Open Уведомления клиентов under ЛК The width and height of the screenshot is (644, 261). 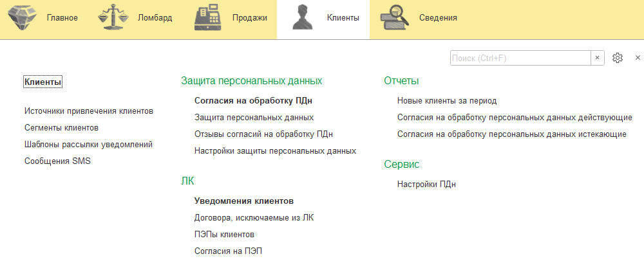pyautogui.click(x=244, y=201)
